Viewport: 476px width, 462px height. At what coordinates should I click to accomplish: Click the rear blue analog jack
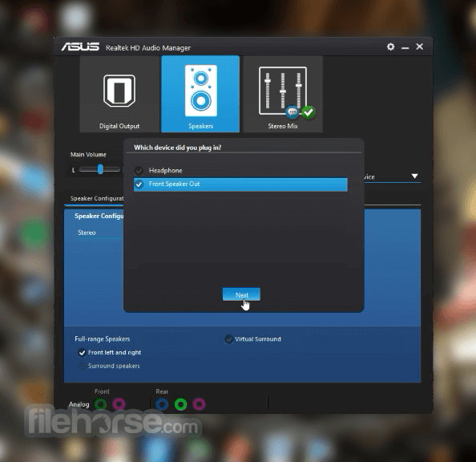[x=162, y=404]
